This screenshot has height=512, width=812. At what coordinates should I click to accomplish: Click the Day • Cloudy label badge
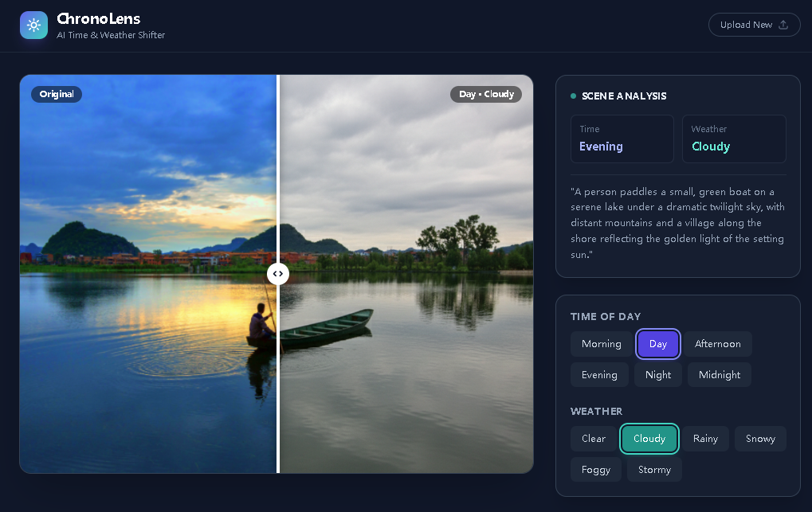pos(486,94)
